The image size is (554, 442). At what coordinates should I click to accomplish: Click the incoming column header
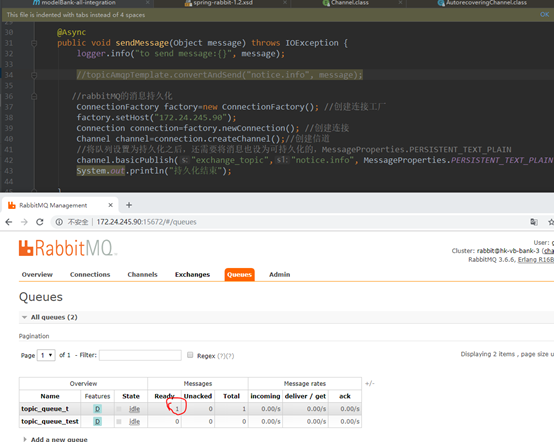click(x=265, y=396)
